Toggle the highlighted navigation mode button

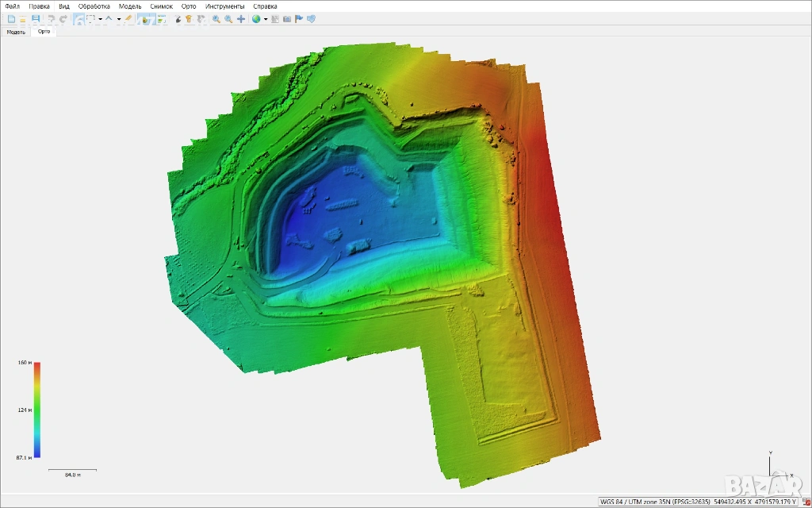coord(79,19)
